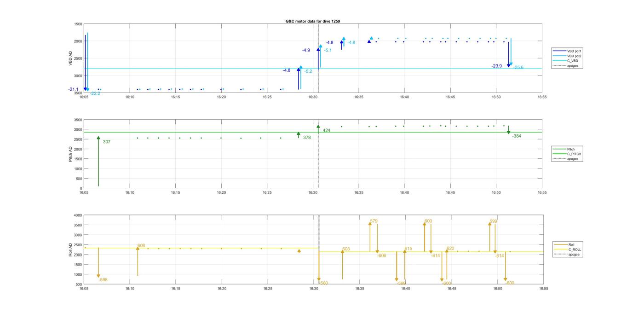644x319 pixels.
Task: Select the 'C_VBD' legend entry
Action: (x=566, y=61)
